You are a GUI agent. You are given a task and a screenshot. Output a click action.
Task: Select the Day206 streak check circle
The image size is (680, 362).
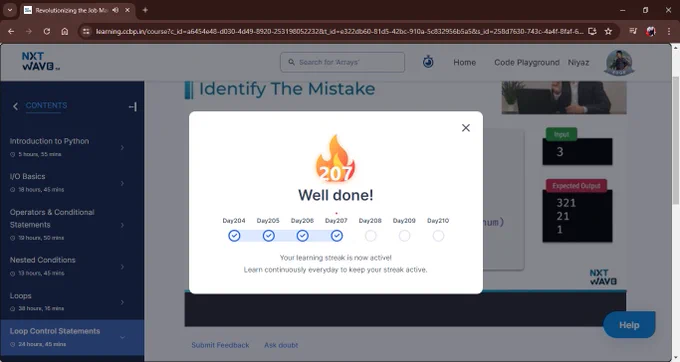(302, 236)
